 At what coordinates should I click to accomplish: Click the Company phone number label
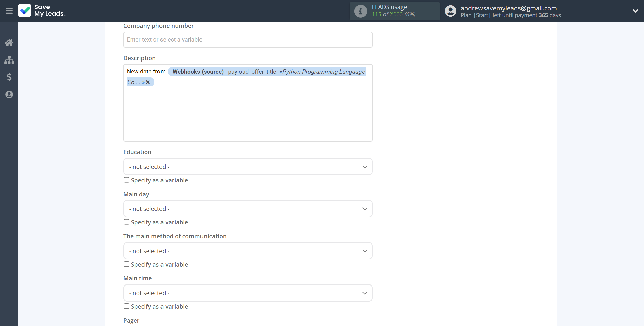tap(158, 26)
